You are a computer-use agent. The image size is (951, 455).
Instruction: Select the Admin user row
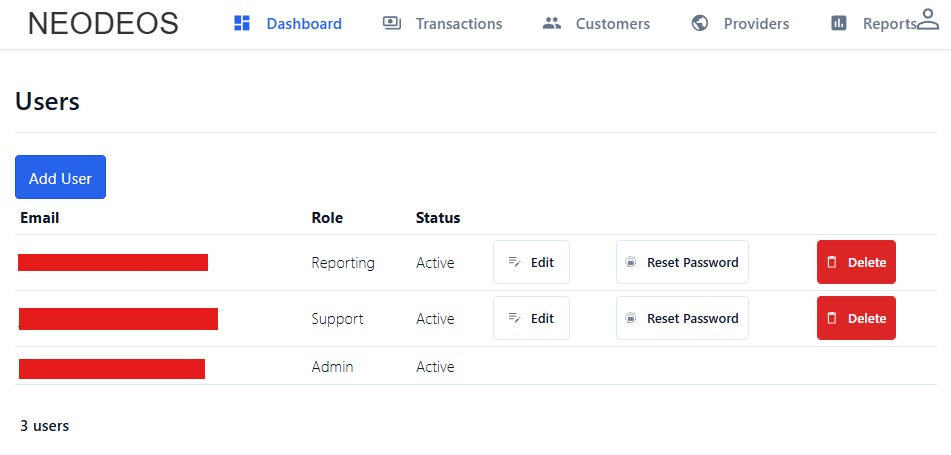click(x=332, y=367)
